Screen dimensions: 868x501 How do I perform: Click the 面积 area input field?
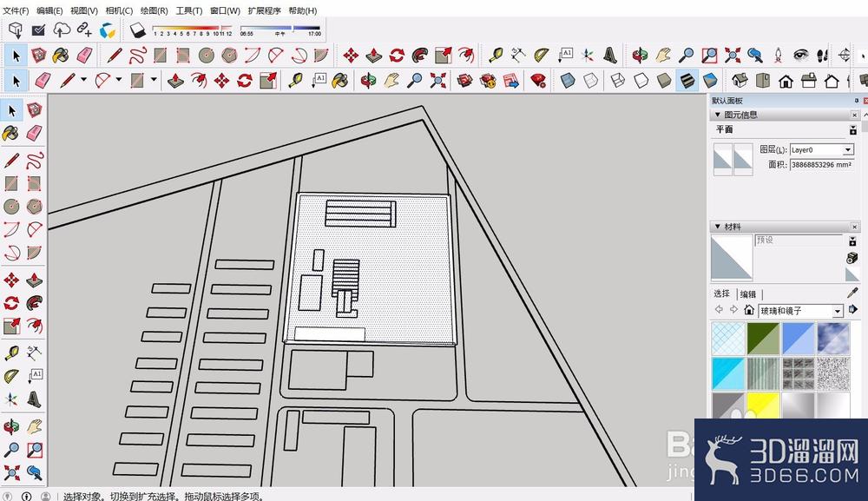821,164
